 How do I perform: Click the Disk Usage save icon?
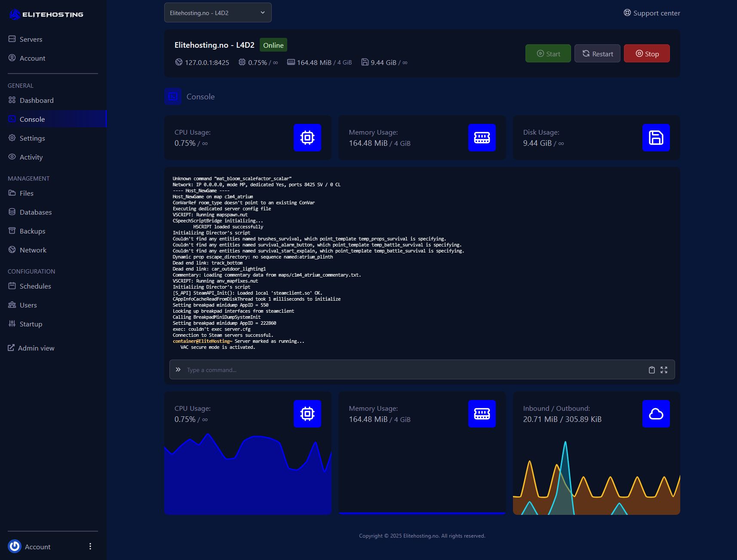(656, 138)
